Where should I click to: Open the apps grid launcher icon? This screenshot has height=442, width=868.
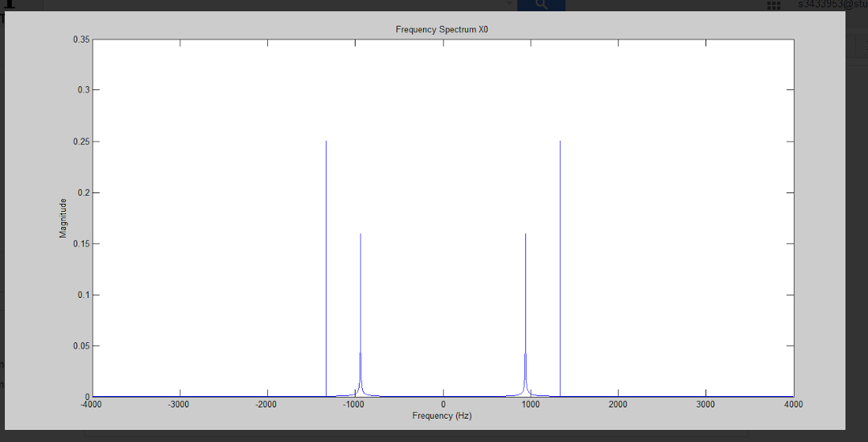[x=773, y=6]
